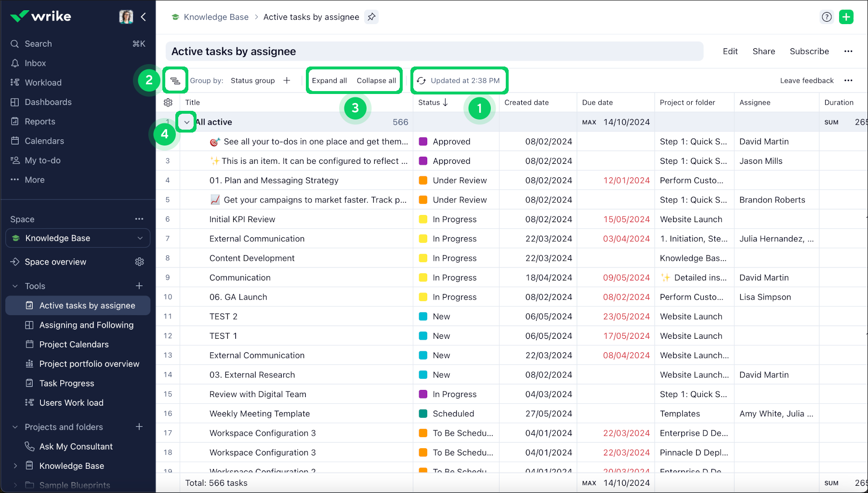Click the purple Approved status swatch
This screenshot has height=493, width=868.
coord(423,142)
